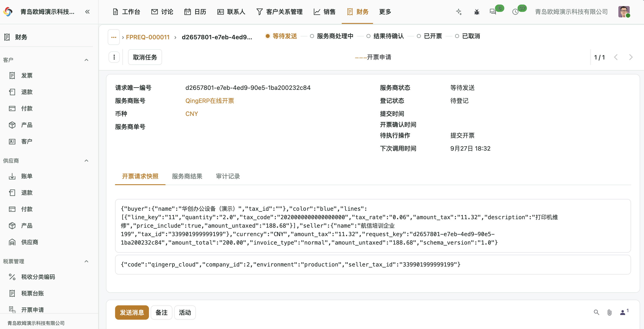Open 税票台账 in sidebar

33,293
